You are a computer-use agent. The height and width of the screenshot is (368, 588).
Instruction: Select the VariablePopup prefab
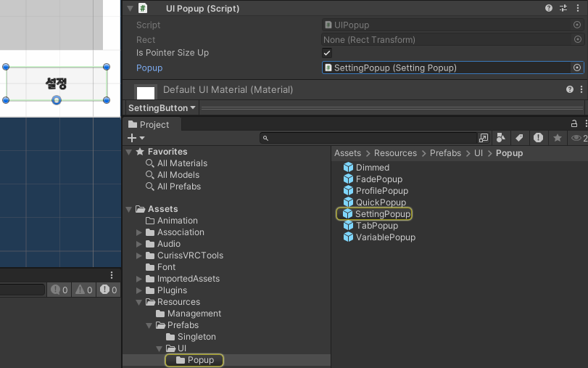click(x=379, y=237)
